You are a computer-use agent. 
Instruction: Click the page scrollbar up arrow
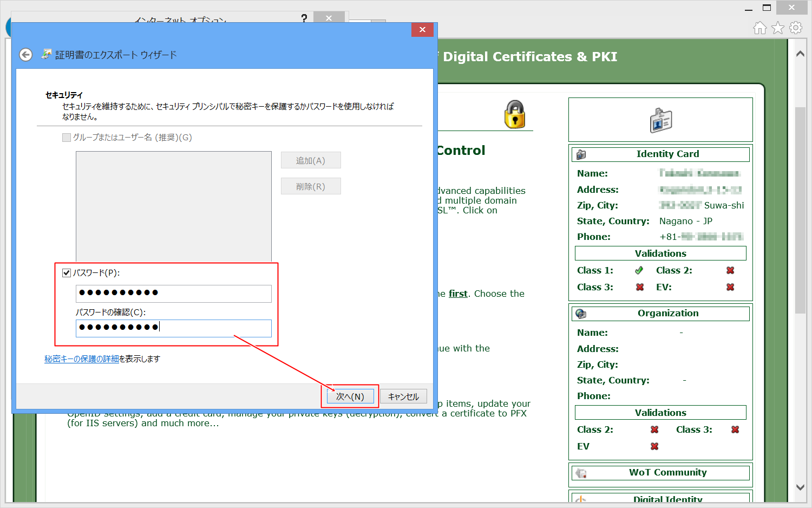click(800, 54)
